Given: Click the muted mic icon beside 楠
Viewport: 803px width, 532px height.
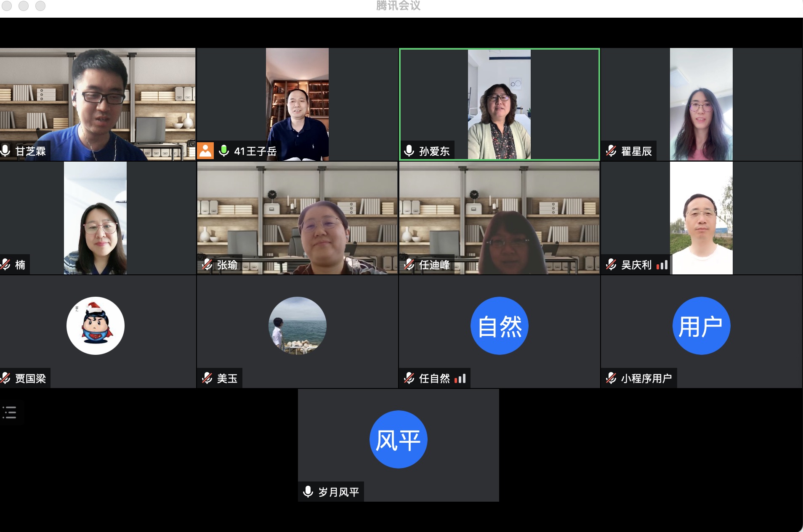Looking at the screenshot, I should tap(5, 264).
